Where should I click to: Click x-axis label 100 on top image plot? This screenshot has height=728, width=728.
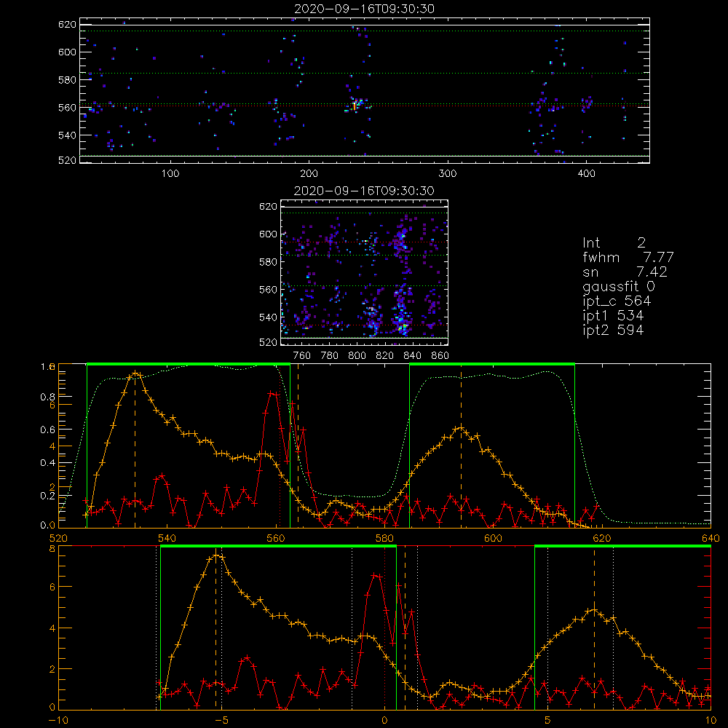[170, 174]
